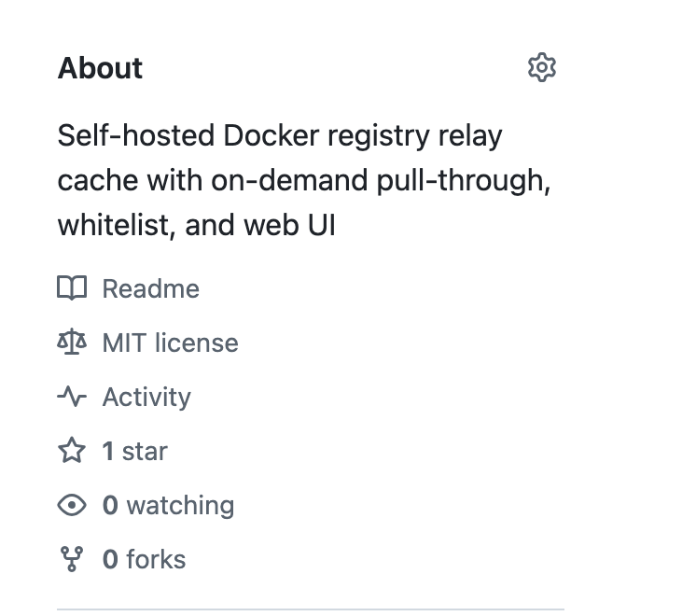The image size is (696, 616).
Task: Click the Self-hosted Docker registry description line
Action: (x=280, y=136)
